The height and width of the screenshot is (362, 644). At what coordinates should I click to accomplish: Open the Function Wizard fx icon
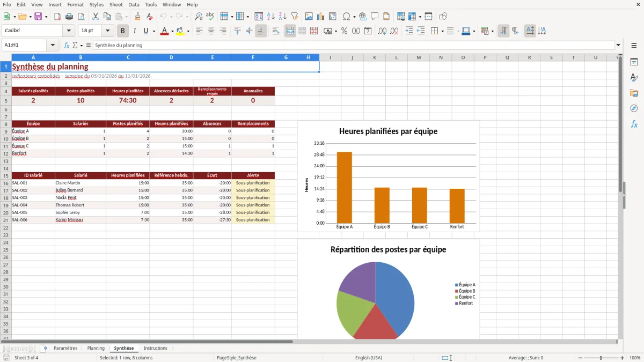click(67, 46)
